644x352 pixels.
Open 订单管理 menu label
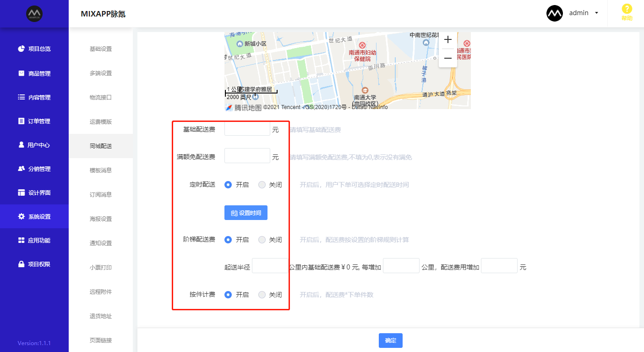[x=39, y=121]
